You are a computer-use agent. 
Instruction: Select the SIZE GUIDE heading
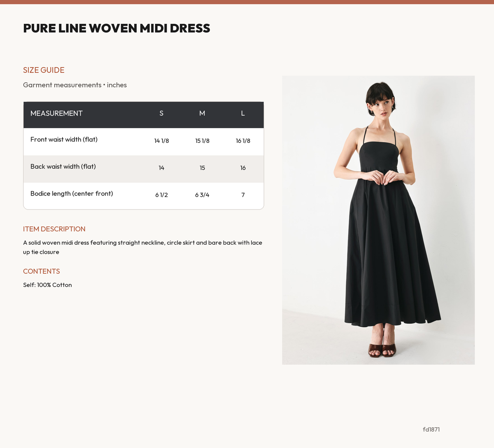tap(44, 70)
